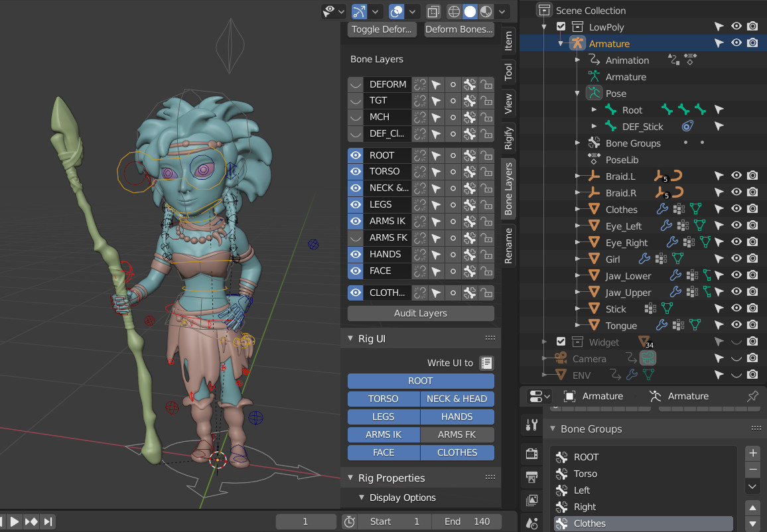Viewport: 767px width, 532px height.
Task: Collapse the Rig UI panel
Action: 350,338
